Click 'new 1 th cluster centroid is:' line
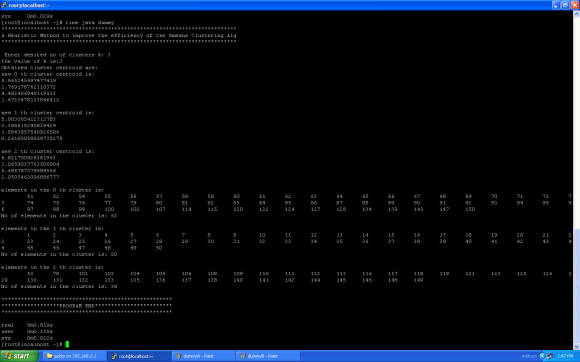This screenshot has width=580, height=362. (48, 113)
